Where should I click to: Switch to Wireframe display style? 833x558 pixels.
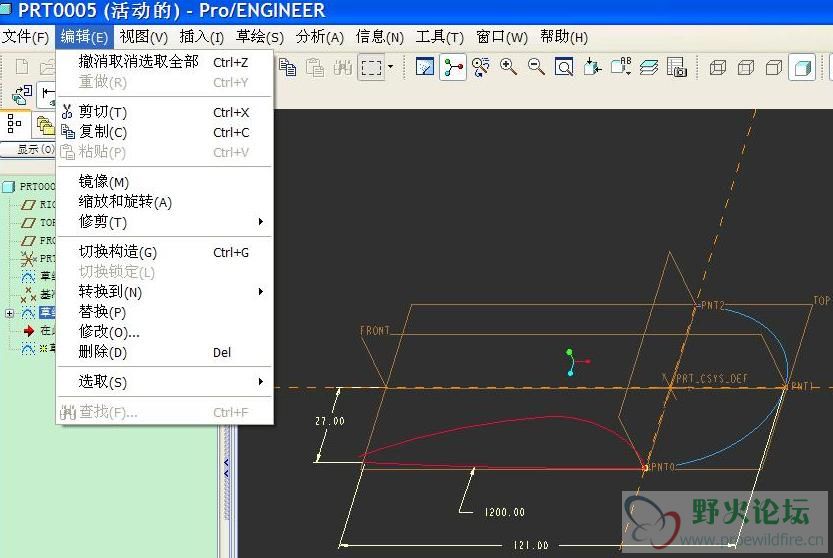(x=718, y=67)
